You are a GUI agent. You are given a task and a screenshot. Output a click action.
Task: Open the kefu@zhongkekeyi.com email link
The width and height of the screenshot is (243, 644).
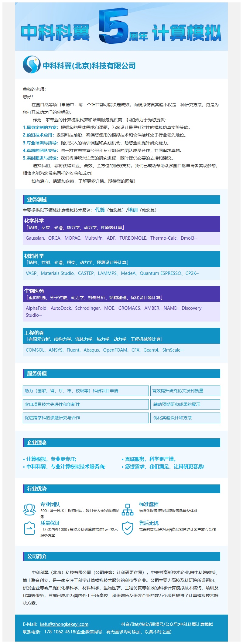pyautogui.click(x=64, y=624)
